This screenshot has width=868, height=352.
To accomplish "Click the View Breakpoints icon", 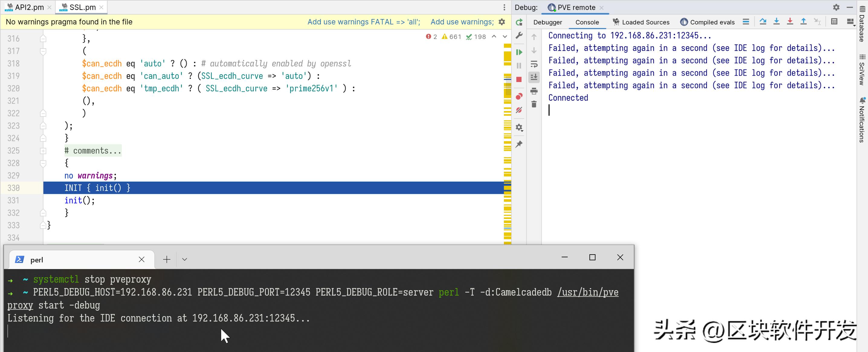I will coord(519,97).
